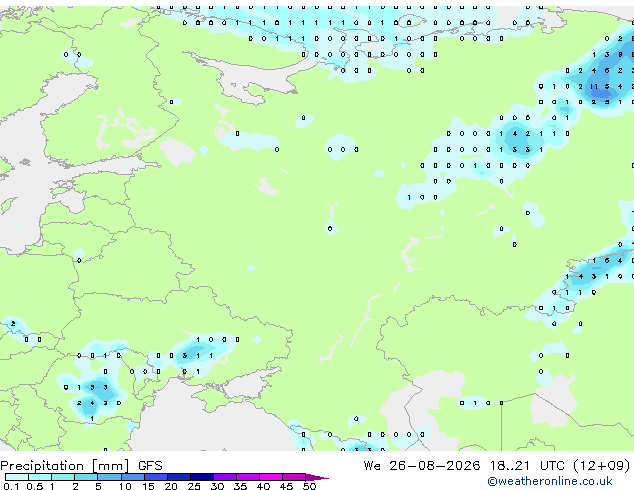Click the over-50 mm arrow tip of legend
634x490 pixels.
tap(317, 477)
